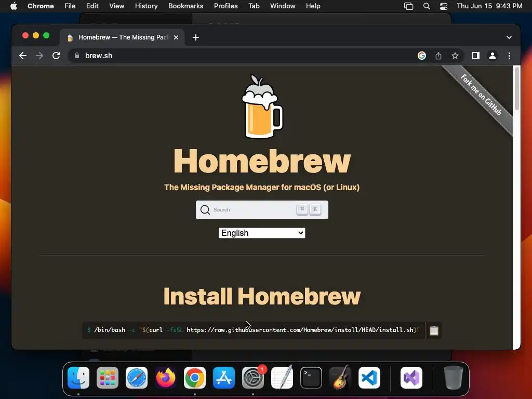Follow the Fork me on GitHub ribbon
This screenshot has height=399, width=532.
(481, 95)
